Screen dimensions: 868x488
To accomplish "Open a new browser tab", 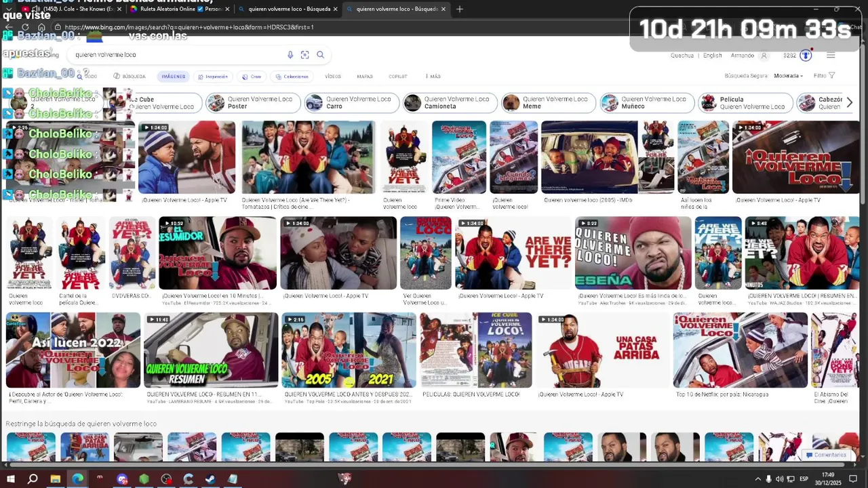I will click(x=460, y=9).
